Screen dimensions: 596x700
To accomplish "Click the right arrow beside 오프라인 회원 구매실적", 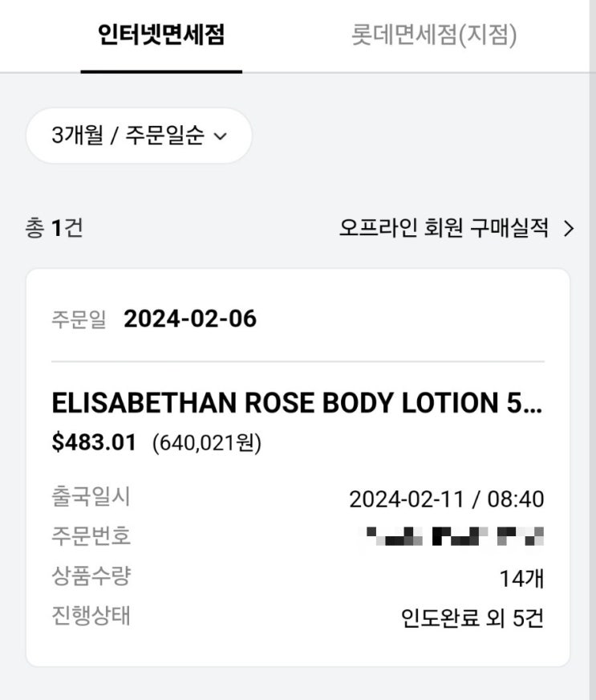I will pyautogui.click(x=569, y=229).
